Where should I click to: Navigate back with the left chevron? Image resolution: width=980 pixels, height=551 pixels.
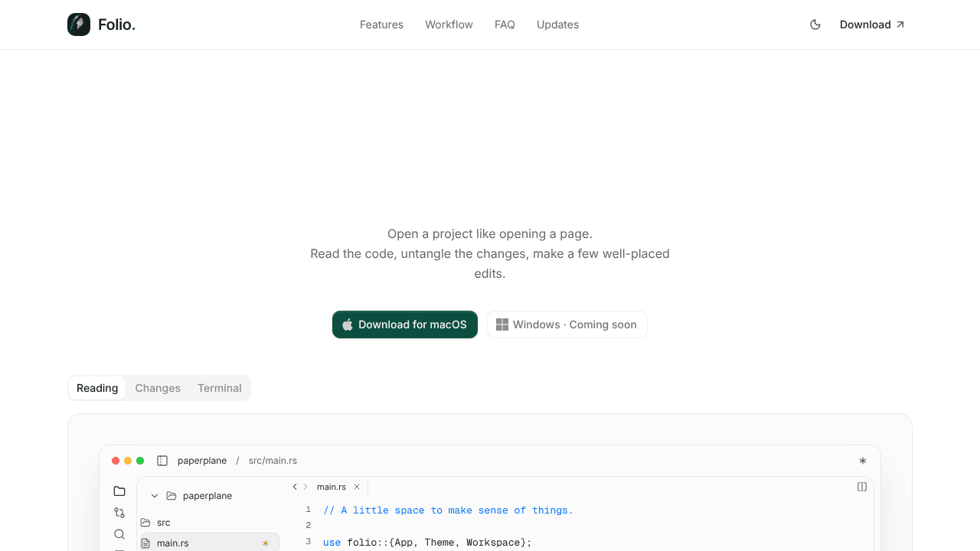coord(295,487)
